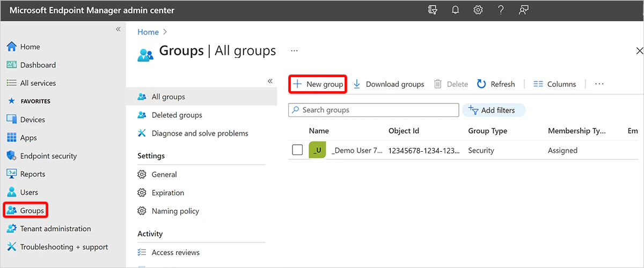644x268 pixels.
Task: Click the Endpoint security shield icon
Action: click(x=12, y=156)
